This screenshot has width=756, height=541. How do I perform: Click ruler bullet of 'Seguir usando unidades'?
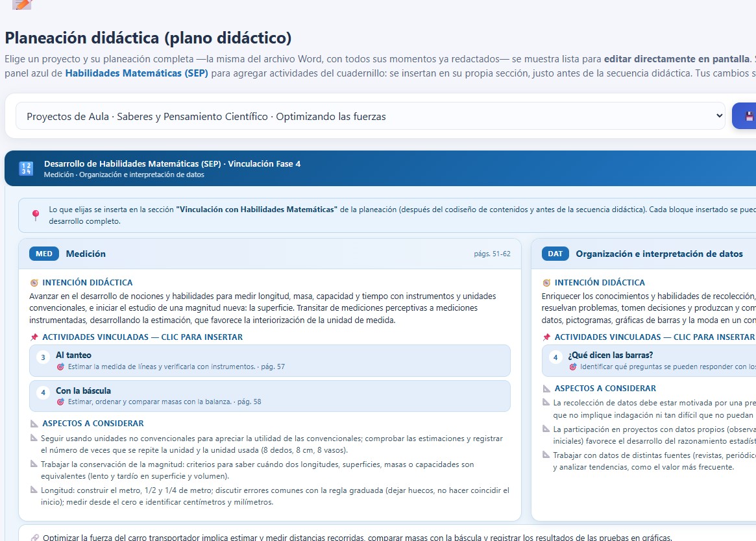tap(34, 438)
